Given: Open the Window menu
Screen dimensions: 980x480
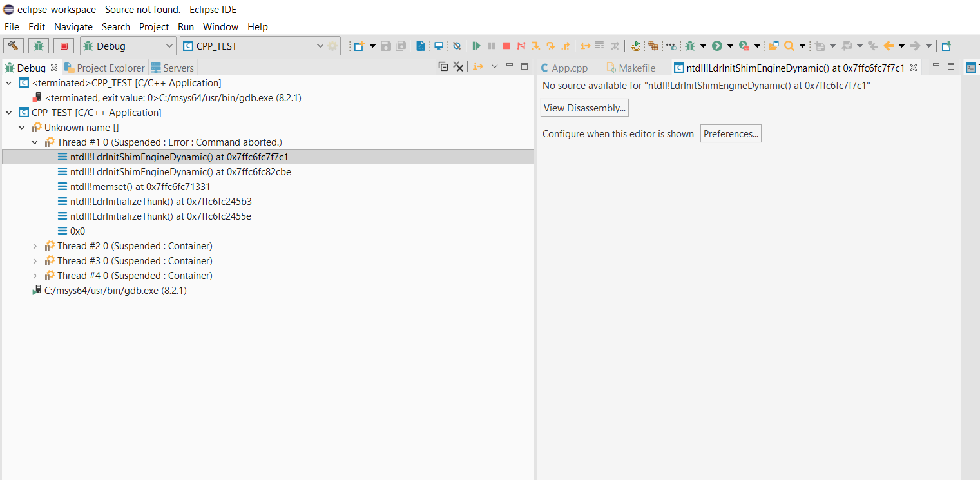Looking at the screenshot, I should pyautogui.click(x=220, y=26).
